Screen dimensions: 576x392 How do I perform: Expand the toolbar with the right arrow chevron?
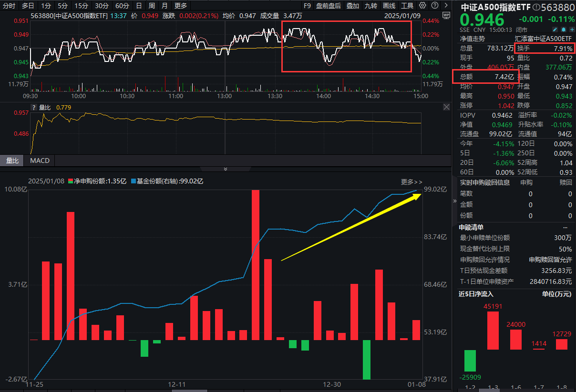click(446, 5)
